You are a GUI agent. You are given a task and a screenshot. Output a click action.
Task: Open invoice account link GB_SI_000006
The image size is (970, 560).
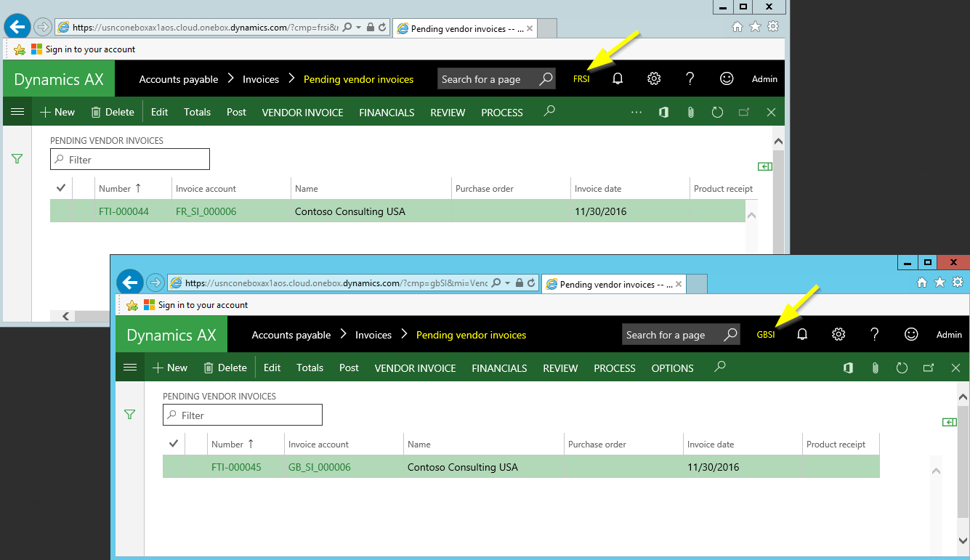[x=319, y=467]
